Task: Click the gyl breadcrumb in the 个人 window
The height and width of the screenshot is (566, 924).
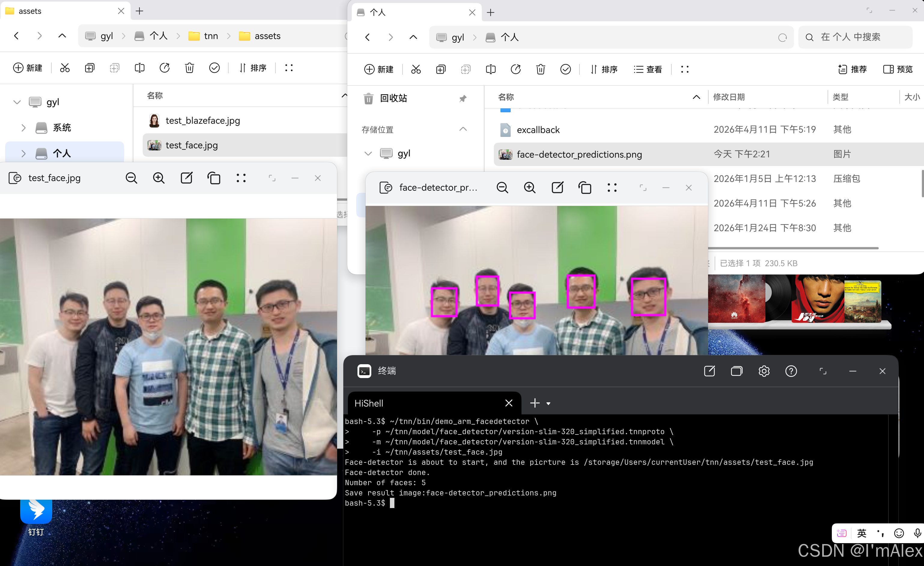Action: [450, 38]
